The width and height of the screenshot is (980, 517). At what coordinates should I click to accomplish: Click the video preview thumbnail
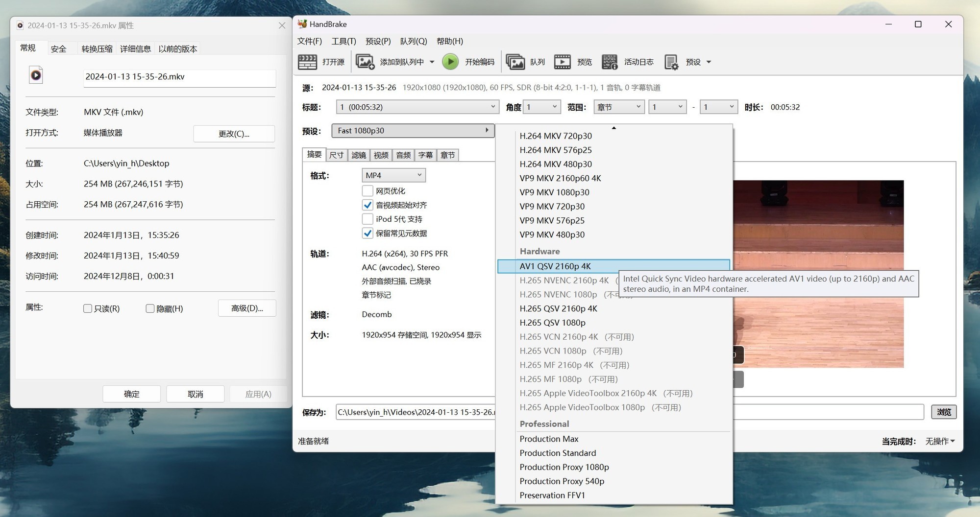[818, 274]
